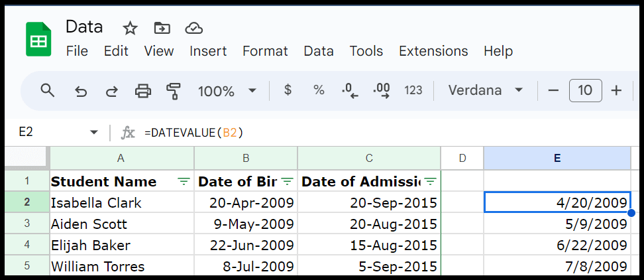This screenshot has height=280, width=644.
Task: Open the Insert menu
Action: (x=208, y=51)
